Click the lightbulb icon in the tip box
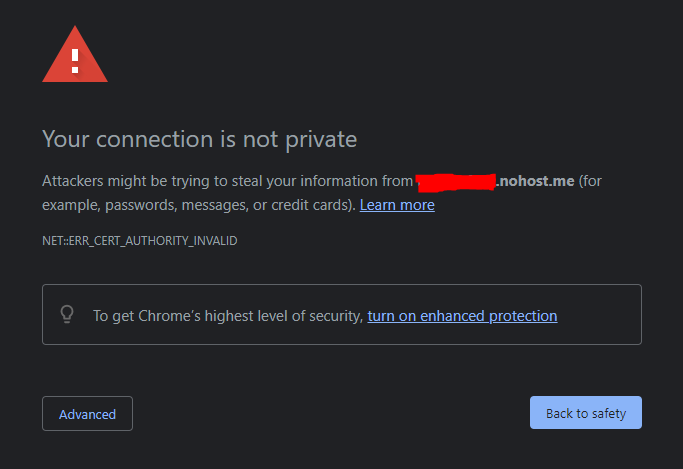The height and width of the screenshot is (469, 683). (67, 314)
